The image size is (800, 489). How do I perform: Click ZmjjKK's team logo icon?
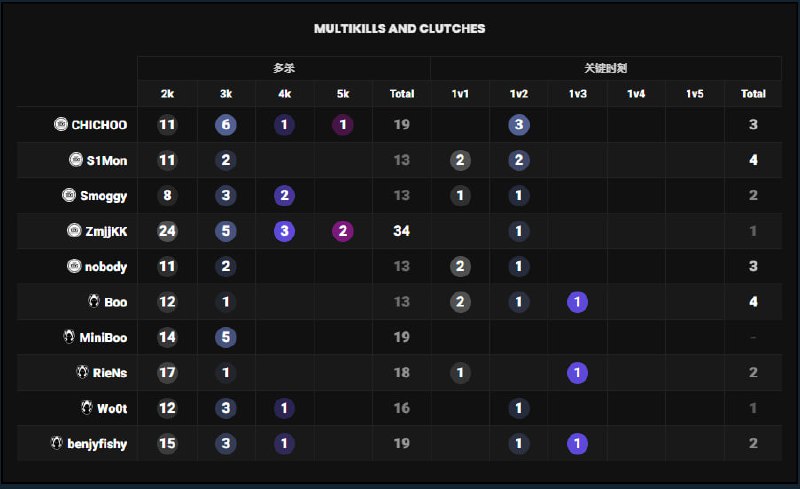pyautogui.click(x=73, y=231)
